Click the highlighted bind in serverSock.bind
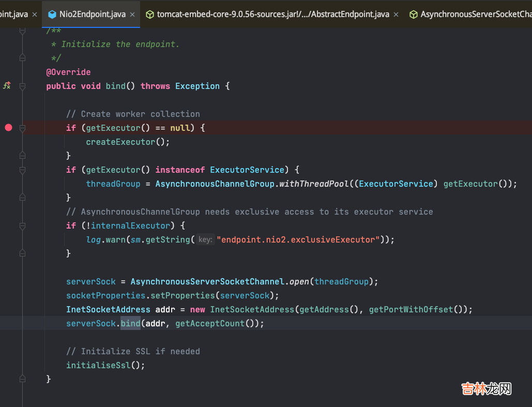The width and height of the screenshot is (532, 407). (130, 323)
